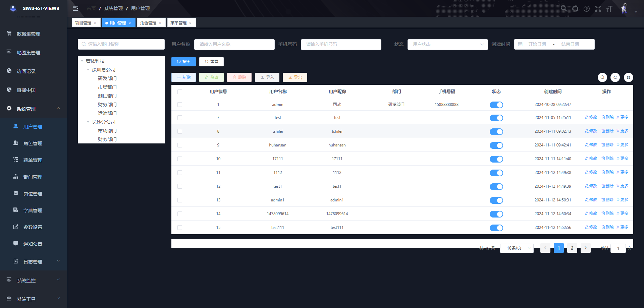The height and width of the screenshot is (308, 644).
Task: Open column display grid icon
Action: pyautogui.click(x=628, y=77)
